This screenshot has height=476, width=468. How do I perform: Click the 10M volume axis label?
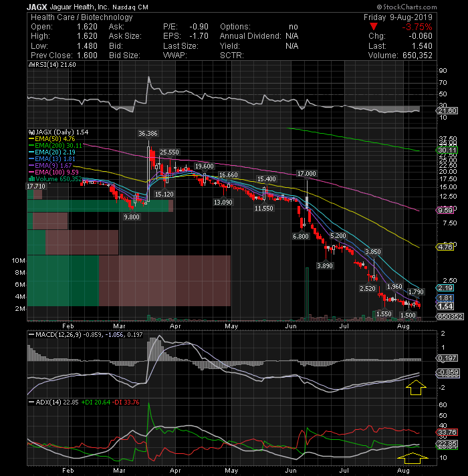[x=18, y=261]
